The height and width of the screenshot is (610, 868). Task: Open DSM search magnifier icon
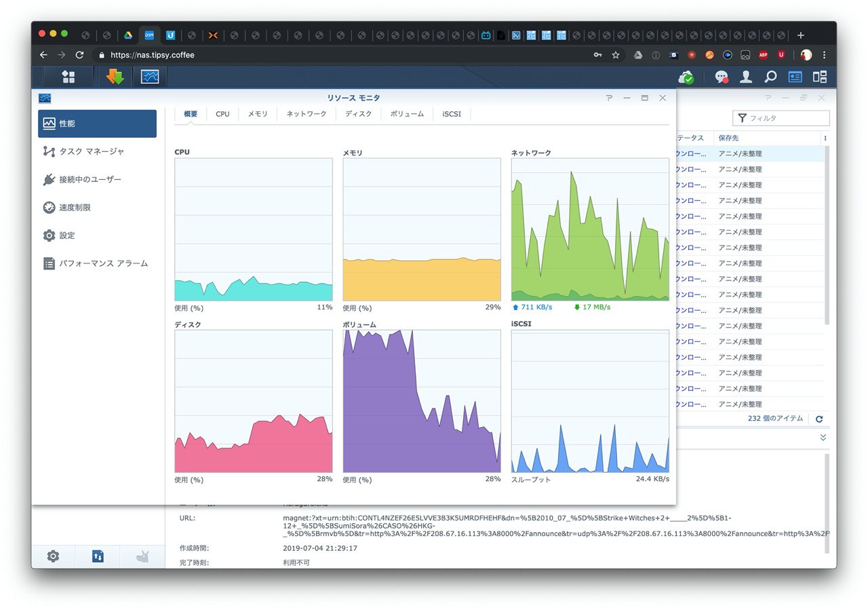tap(770, 77)
